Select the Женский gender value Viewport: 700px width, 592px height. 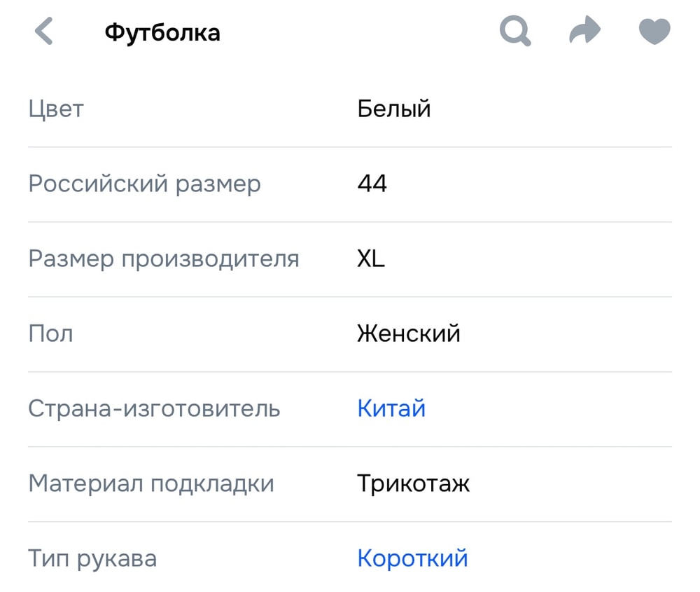click(409, 333)
